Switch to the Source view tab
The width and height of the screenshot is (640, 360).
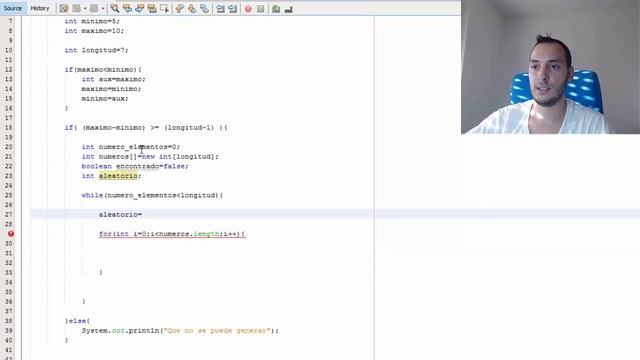coord(13,8)
